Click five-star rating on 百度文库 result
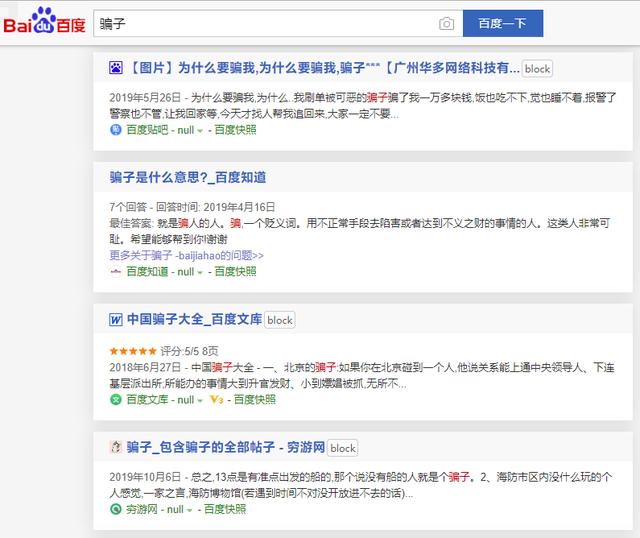 click(x=133, y=351)
